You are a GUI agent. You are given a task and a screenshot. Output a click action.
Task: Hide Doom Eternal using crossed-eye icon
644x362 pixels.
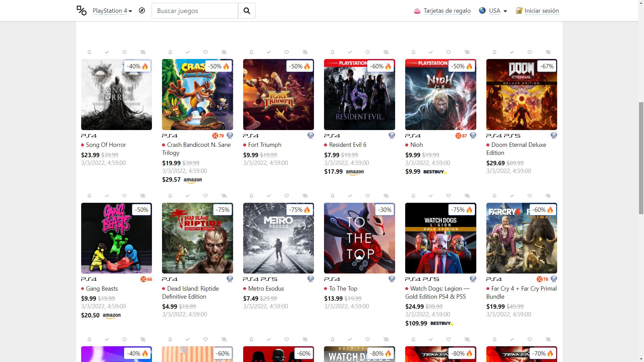tap(548, 52)
